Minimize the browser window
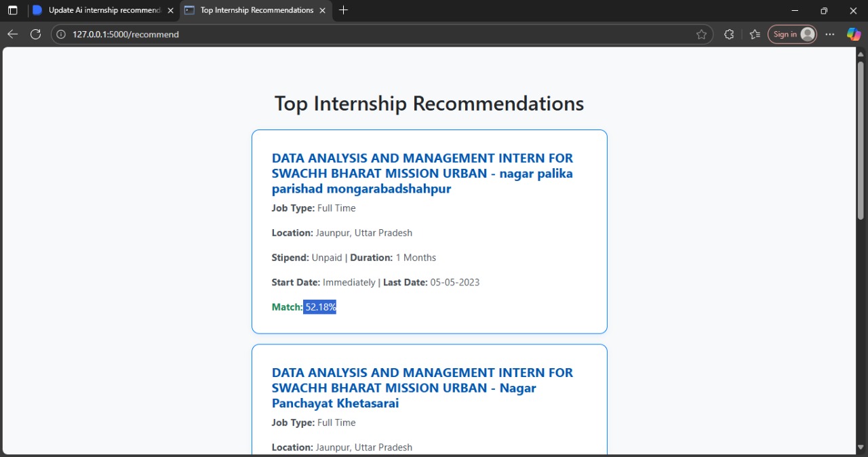 click(x=795, y=11)
